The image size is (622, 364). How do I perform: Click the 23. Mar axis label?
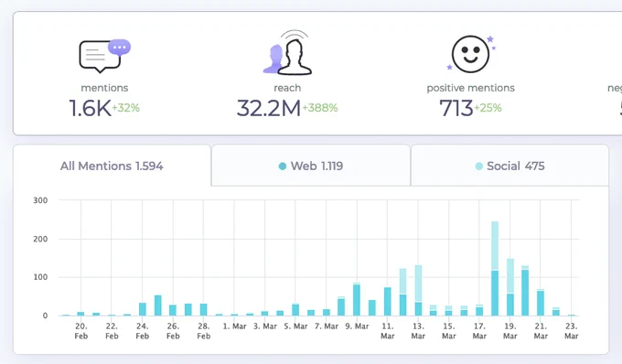[571, 331]
